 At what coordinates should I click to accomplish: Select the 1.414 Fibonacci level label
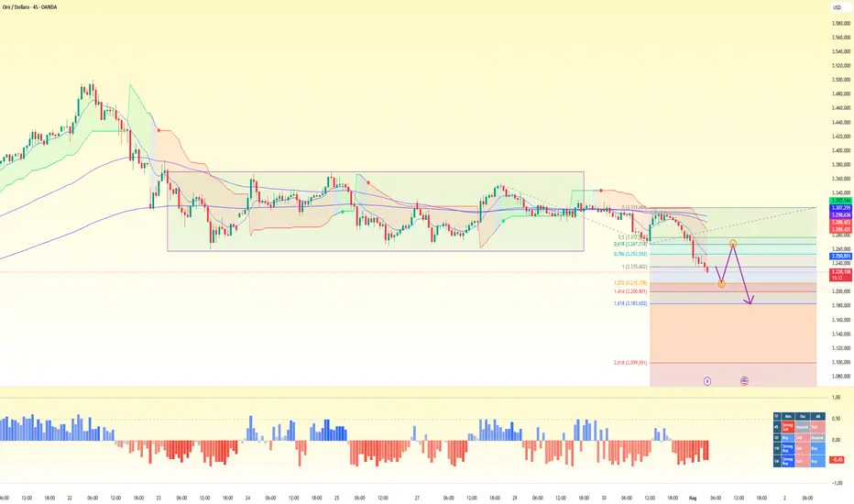630,291
